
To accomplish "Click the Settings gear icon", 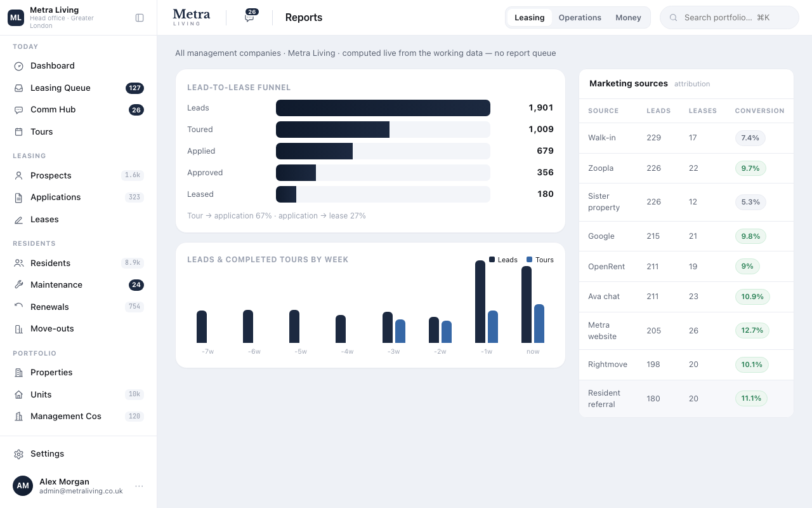I will (x=18, y=454).
